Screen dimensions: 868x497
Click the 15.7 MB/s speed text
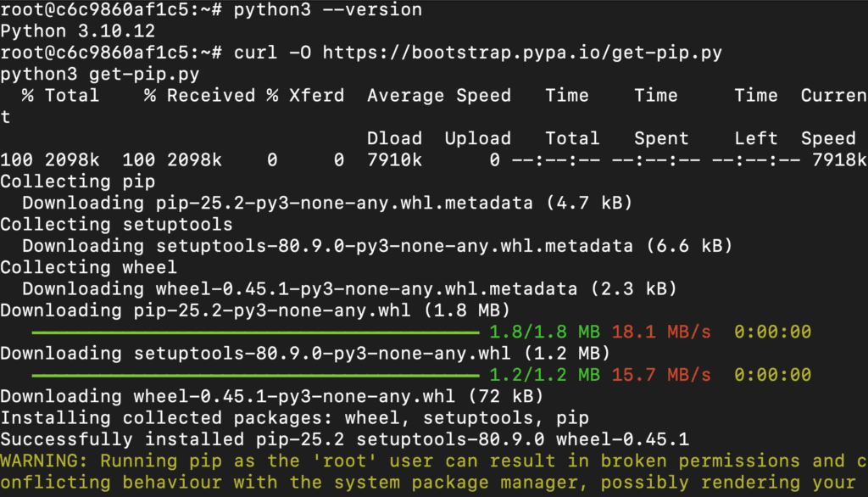coord(661,375)
